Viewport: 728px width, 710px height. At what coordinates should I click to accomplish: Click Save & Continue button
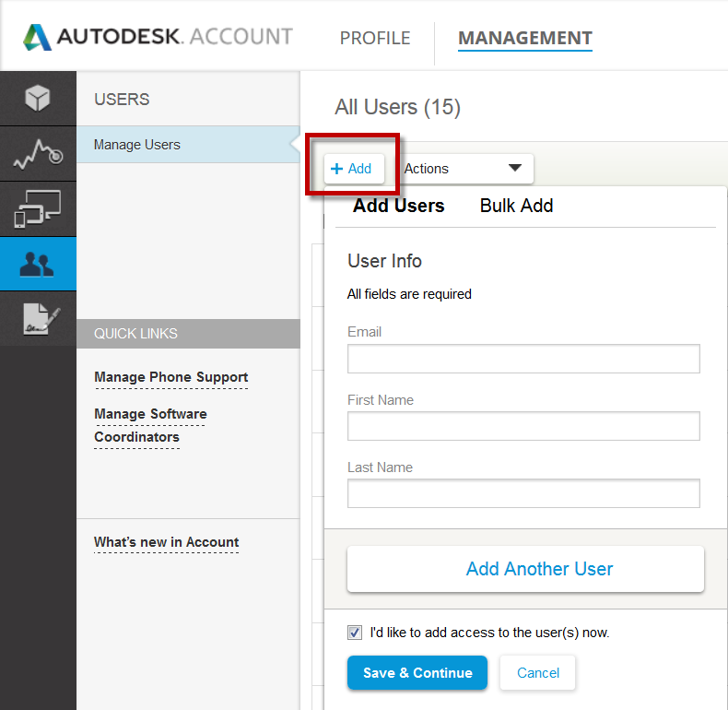417,672
